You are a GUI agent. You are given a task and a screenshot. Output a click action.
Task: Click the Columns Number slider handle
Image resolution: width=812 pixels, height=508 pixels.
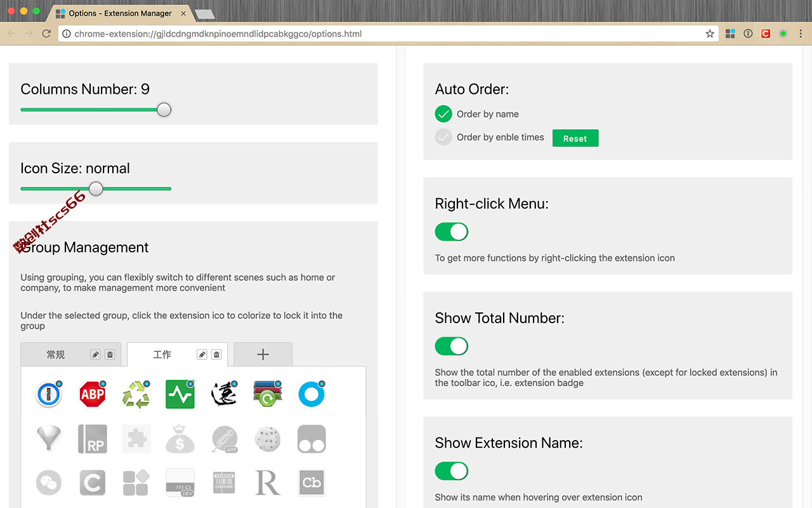point(164,110)
